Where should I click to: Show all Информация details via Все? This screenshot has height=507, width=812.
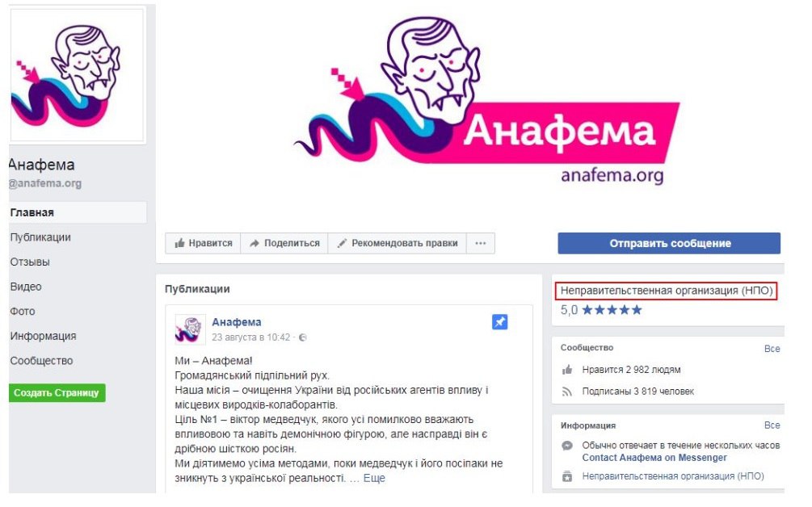pos(772,425)
